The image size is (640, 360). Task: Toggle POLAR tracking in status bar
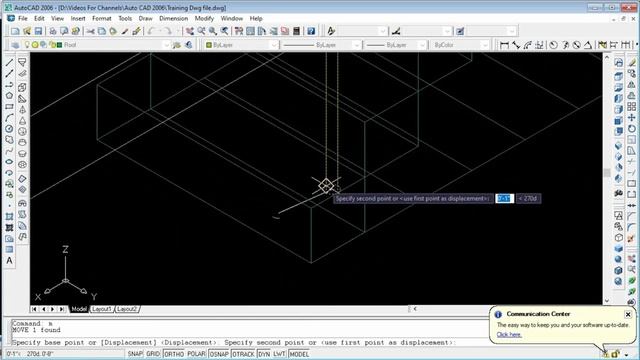196,354
